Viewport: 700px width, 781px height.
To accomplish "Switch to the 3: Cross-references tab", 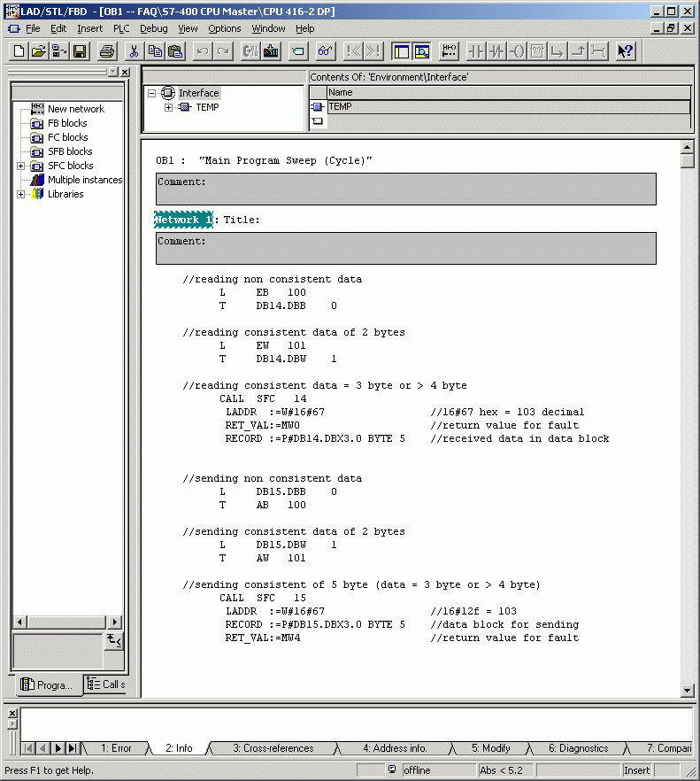I will pyautogui.click(x=273, y=748).
